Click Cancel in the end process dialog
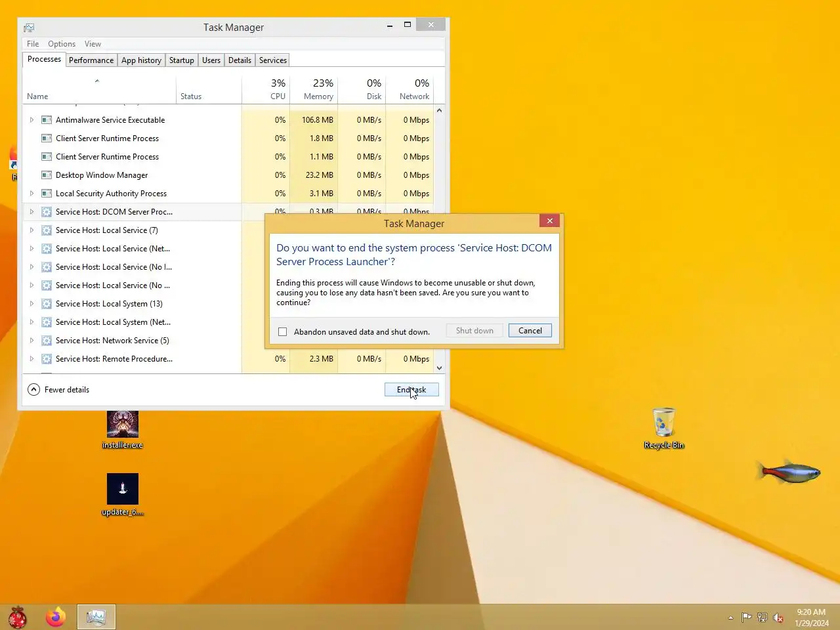The height and width of the screenshot is (630, 840). 530,331
